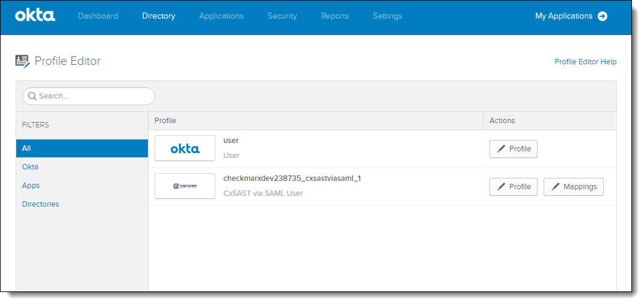Type in the profile Search field
This screenshot has height=304, width=644.
(93, 96)
